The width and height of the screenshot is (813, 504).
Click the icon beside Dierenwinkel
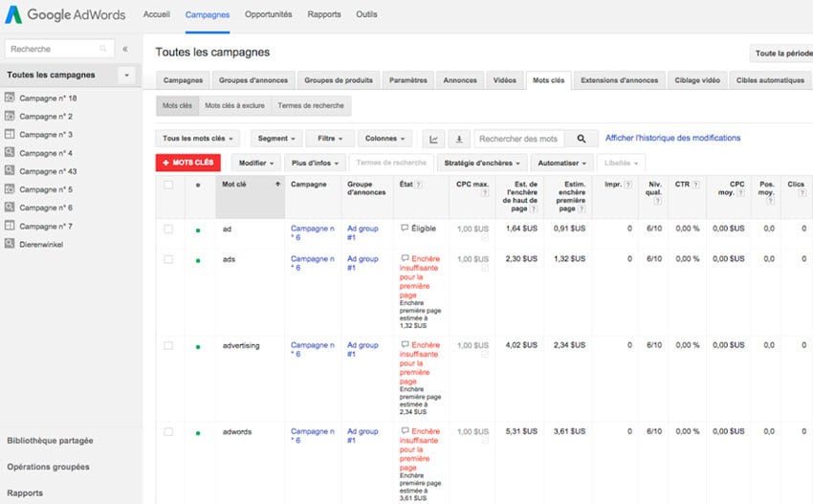(10, 244)
